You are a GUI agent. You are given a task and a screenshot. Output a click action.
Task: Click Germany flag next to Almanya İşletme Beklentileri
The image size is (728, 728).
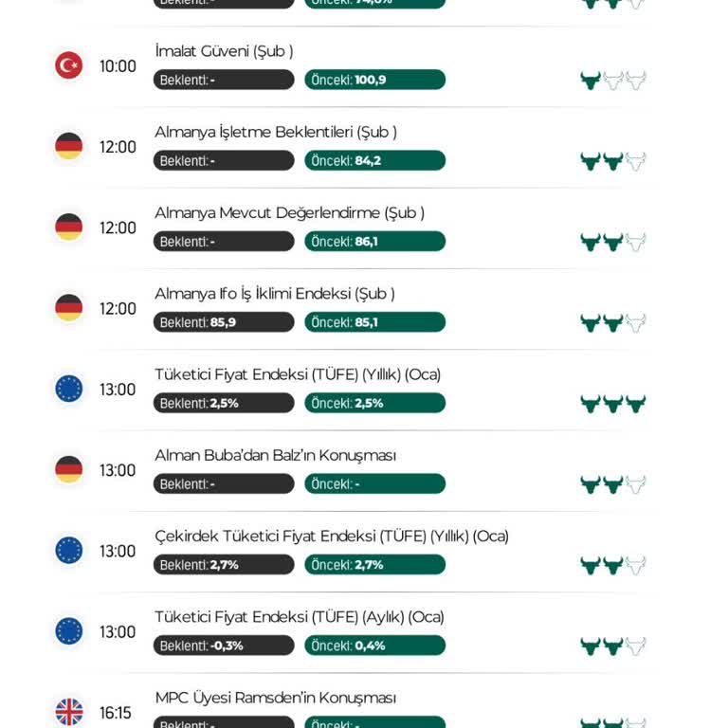click(x=68, y=146)
